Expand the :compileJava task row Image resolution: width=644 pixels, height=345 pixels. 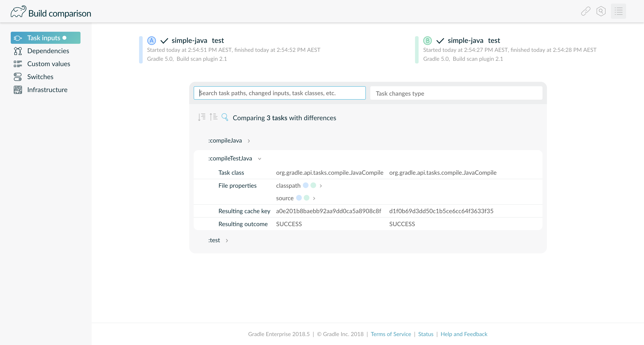tap(249, 141)
